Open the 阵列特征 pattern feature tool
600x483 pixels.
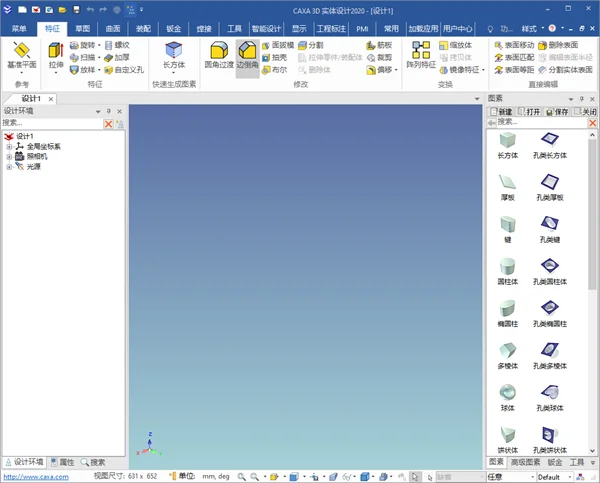421,55
